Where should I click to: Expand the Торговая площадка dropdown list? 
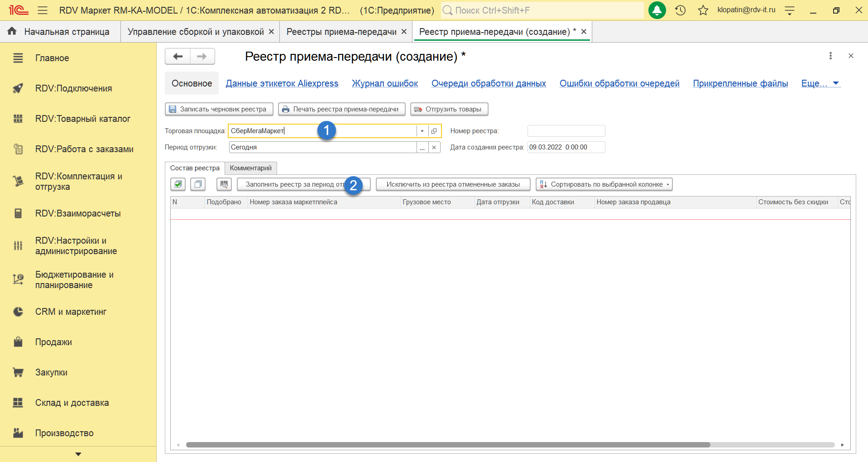tap(422, 131)
